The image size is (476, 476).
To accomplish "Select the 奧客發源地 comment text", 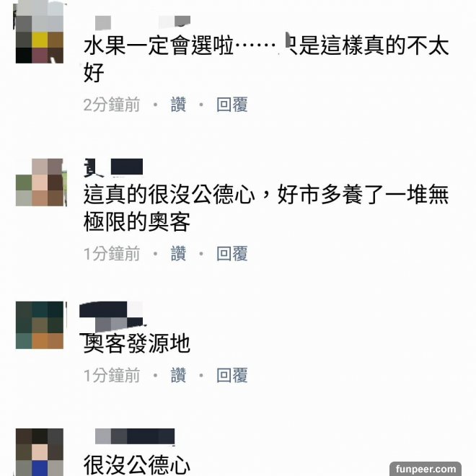I will (x=136, y=343).
